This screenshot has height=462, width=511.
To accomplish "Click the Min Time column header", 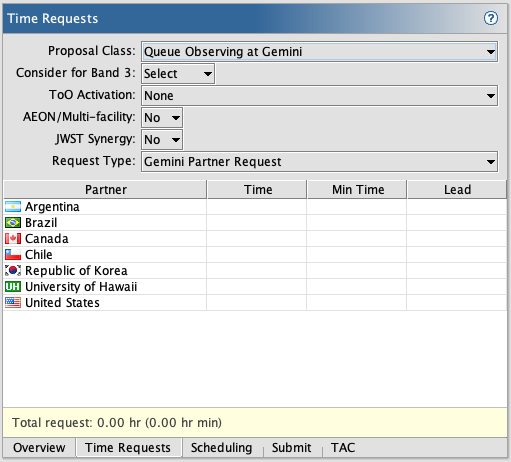I will [x=357, y=190].
